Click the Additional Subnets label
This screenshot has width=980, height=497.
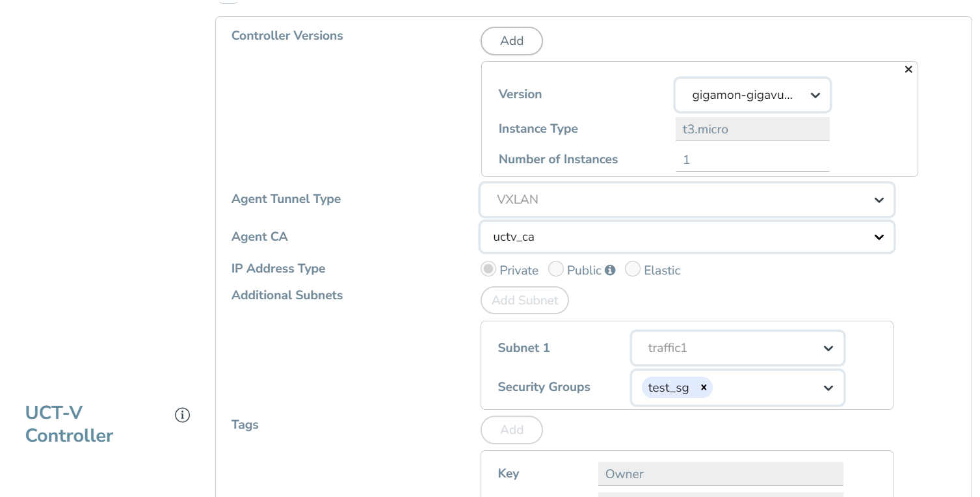click(x=287, y=295)
